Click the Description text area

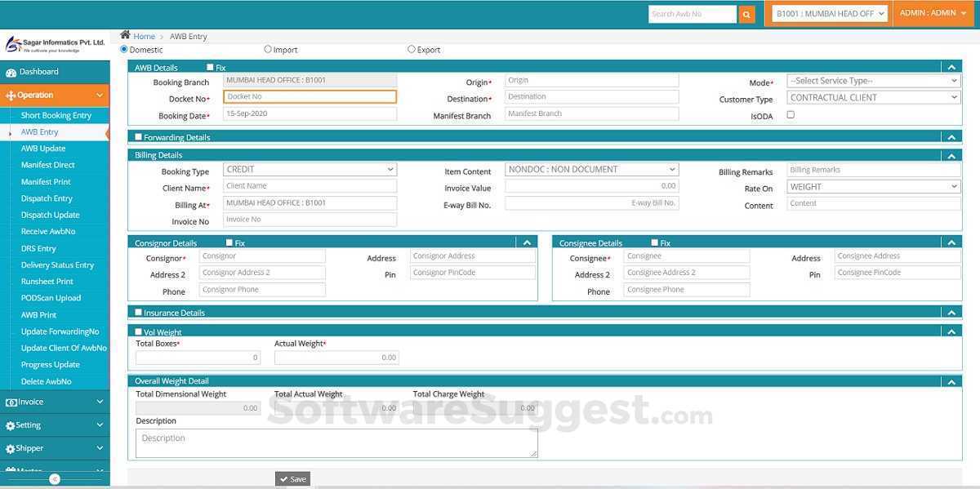point(336,443)
